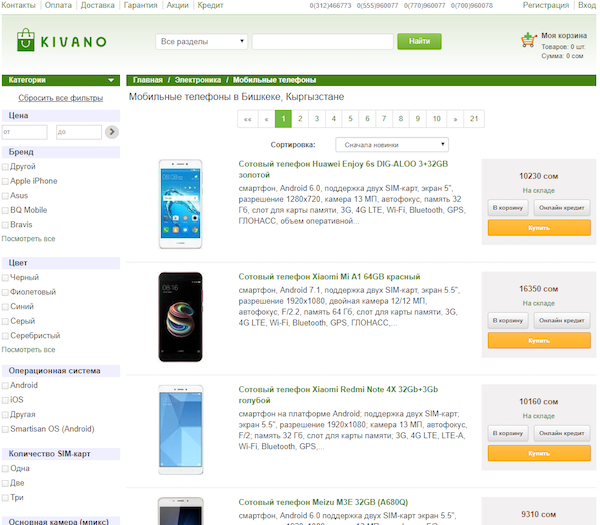Click Купить for Huawei Enjoy 6s
Image resolution: width=600 pixels, height=525 pixels.
pyautogui.click(x=539, y=228)
